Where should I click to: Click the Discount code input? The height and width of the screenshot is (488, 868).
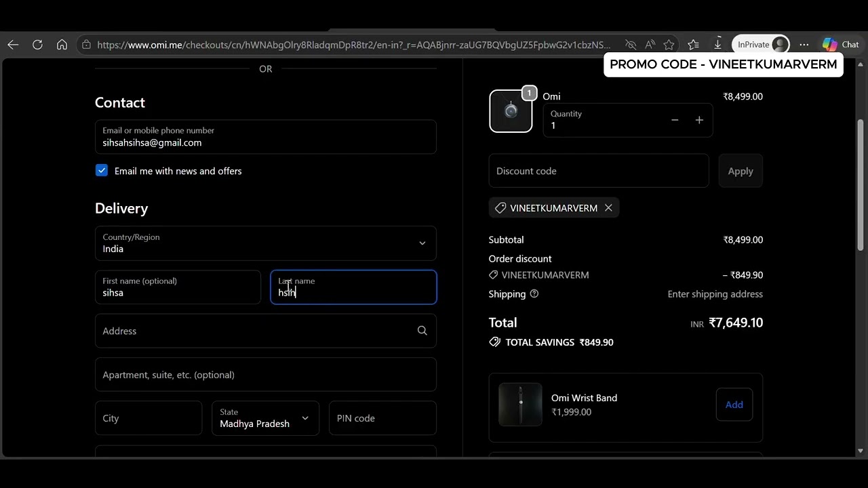(599, 171)
